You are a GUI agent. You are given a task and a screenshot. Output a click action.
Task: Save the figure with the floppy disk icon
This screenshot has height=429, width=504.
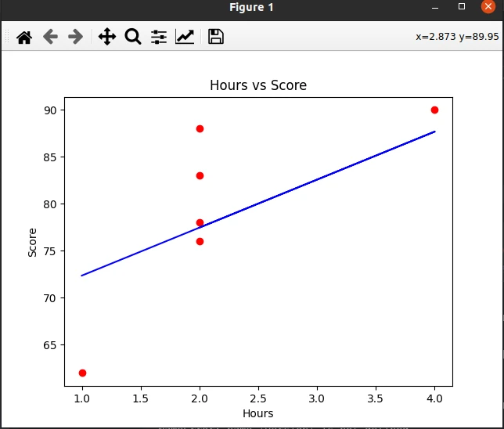tap(216, 37)
